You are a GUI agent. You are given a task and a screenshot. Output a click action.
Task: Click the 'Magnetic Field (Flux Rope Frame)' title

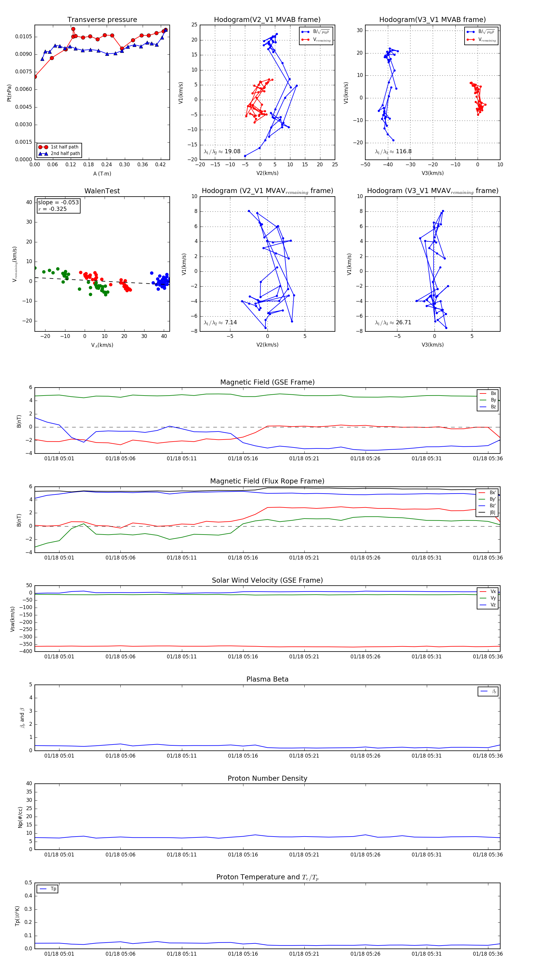(267, 481)
